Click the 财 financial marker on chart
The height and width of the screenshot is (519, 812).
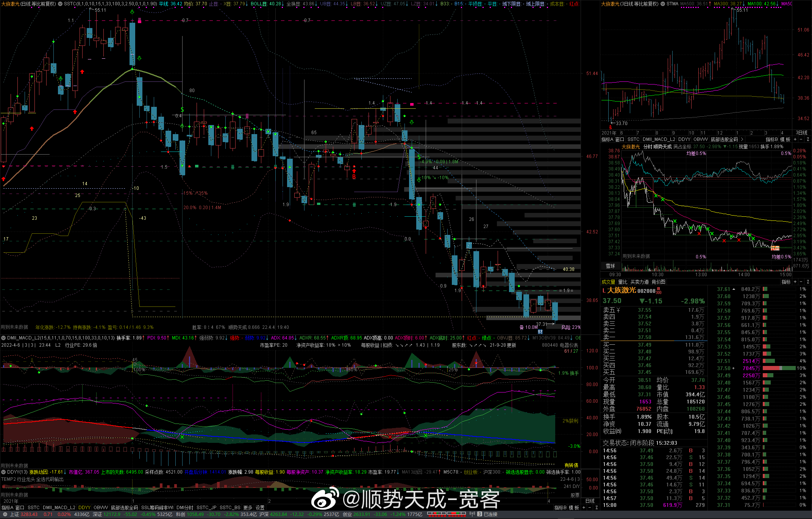[540, 332]
